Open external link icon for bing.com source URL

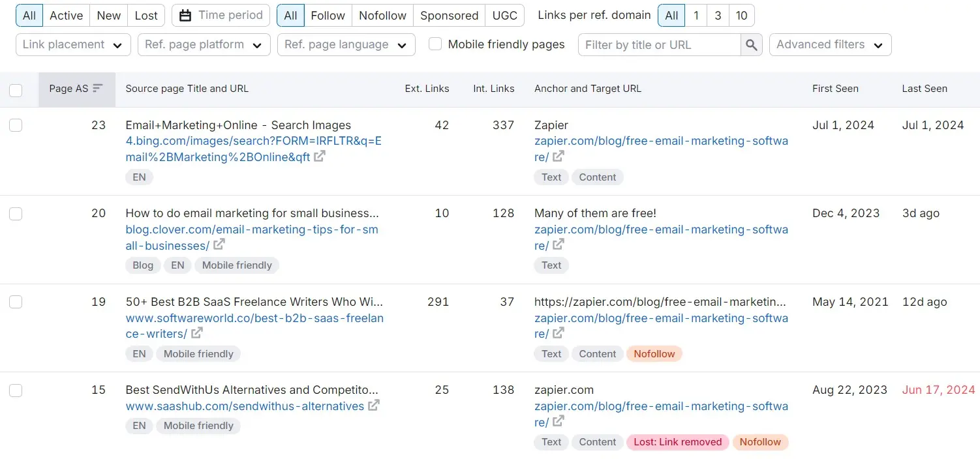(320, 156)
